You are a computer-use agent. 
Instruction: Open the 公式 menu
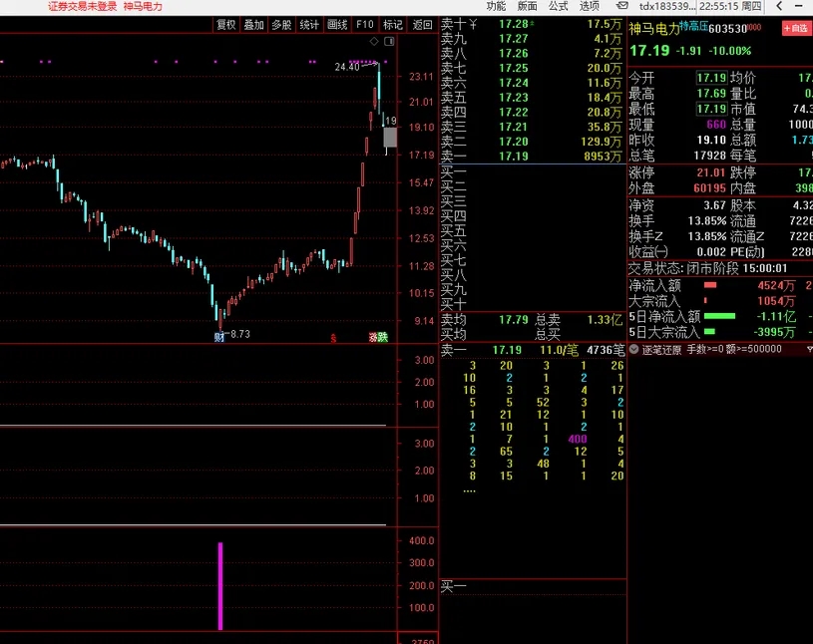[558, 6]
